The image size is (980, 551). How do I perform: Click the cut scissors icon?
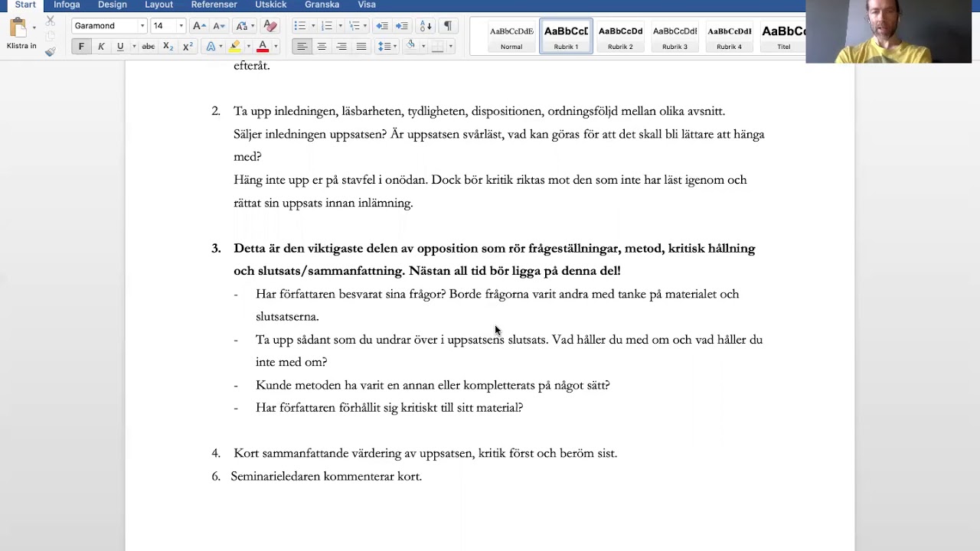pos(50,21)
